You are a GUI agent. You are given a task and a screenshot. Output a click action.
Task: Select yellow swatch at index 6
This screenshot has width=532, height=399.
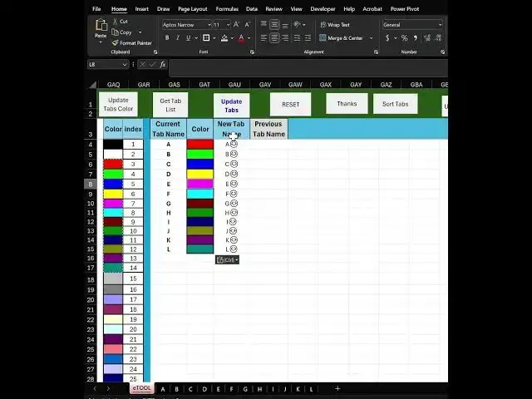(113, 194)
